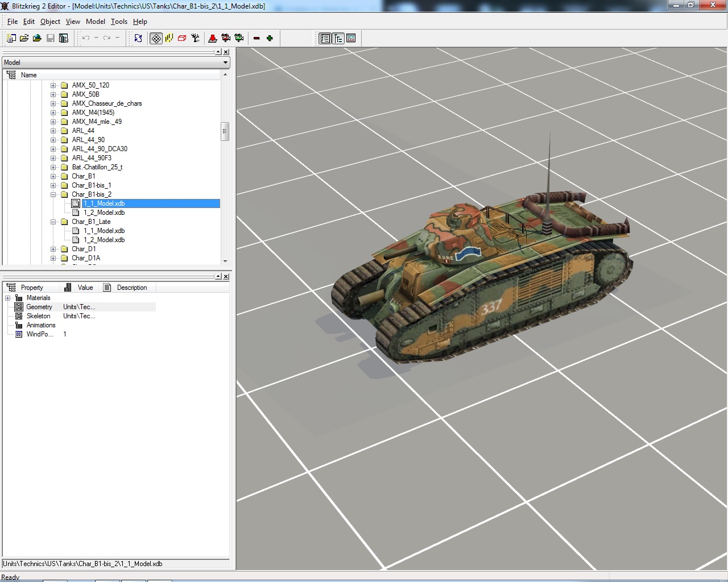This screenshot has height=582, width=728.
Task: Select 1_2_Model.xdb under Char_B1-bis_2
Action: tap(104, 213)
